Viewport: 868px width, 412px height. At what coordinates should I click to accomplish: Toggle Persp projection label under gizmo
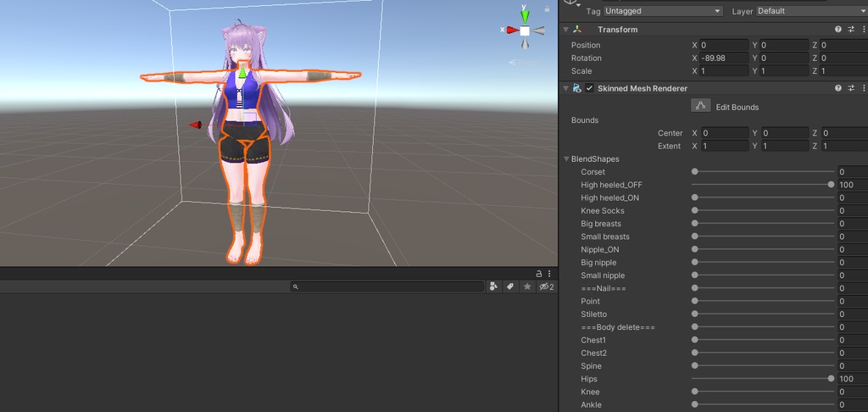(x=524, y=63)
